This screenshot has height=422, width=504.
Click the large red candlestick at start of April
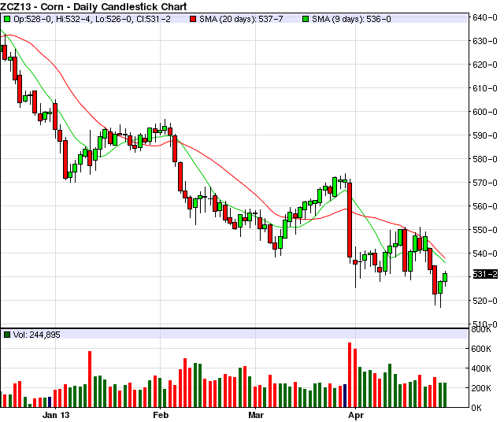[x=350, y=220]
